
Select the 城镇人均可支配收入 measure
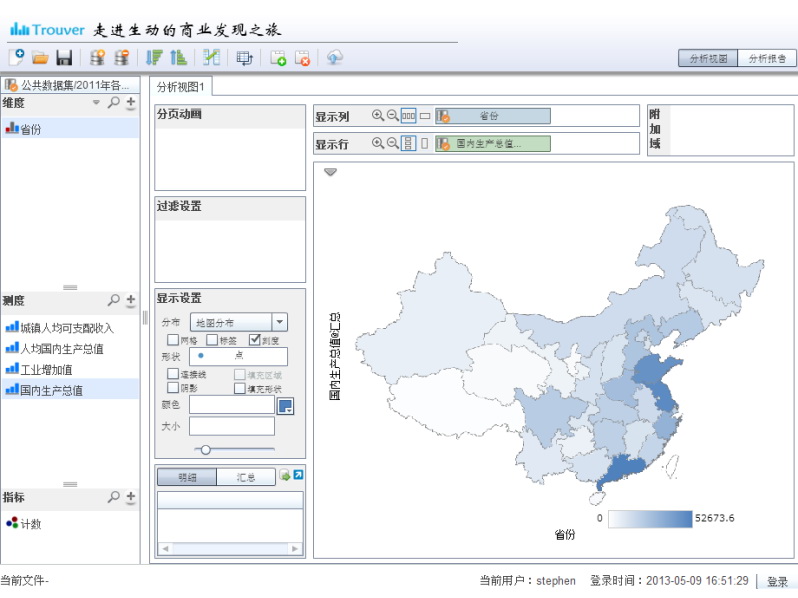click(70, 328)
